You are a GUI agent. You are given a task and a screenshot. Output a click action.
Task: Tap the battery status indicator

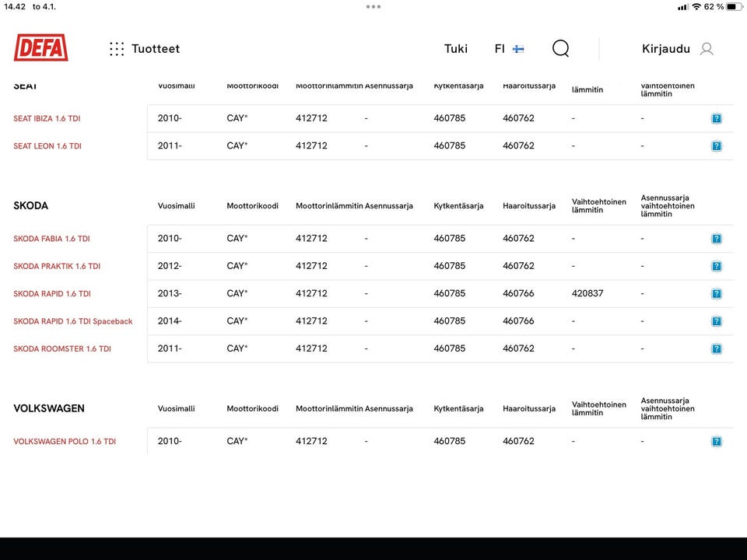734,7
